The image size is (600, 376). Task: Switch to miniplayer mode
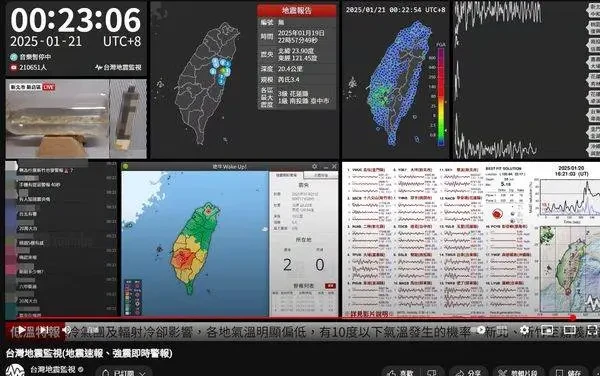pyautogui.click(x=547, y=330)
